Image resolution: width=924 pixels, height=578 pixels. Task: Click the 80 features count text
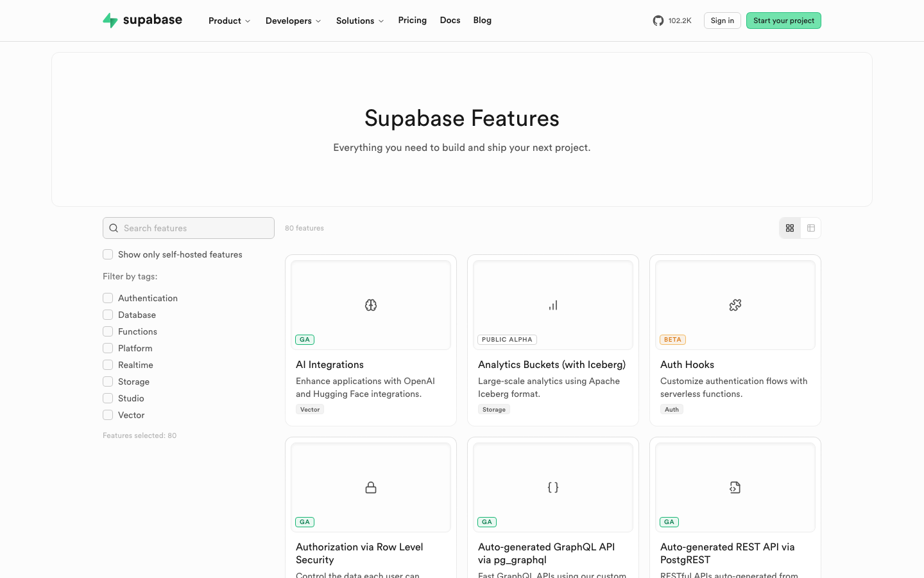(x=304, y=228)
